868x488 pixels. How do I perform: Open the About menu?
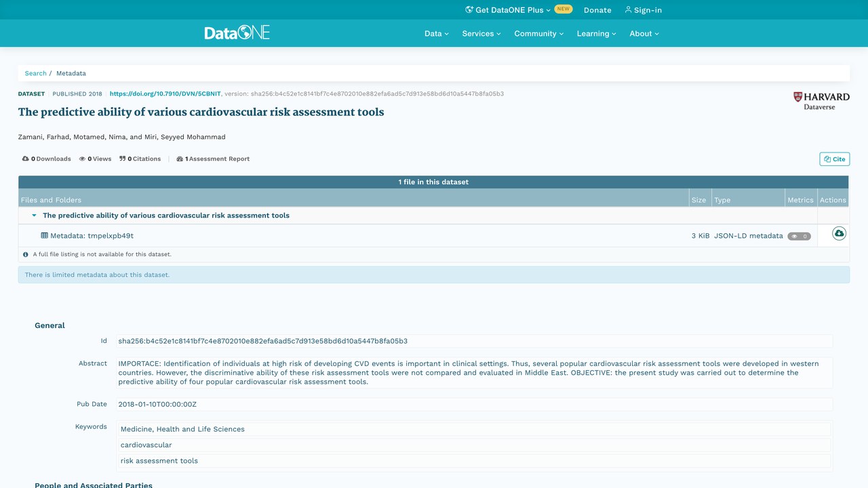(644, 33)
